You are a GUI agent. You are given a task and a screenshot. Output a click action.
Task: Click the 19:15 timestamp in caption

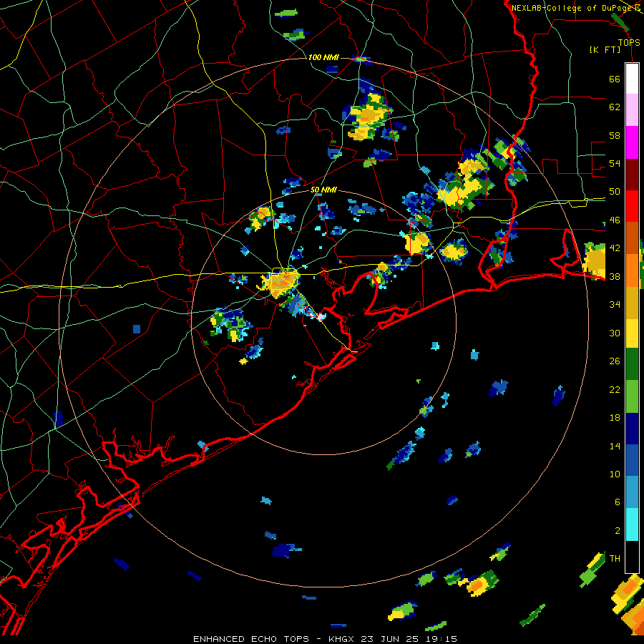pos(442,639)
